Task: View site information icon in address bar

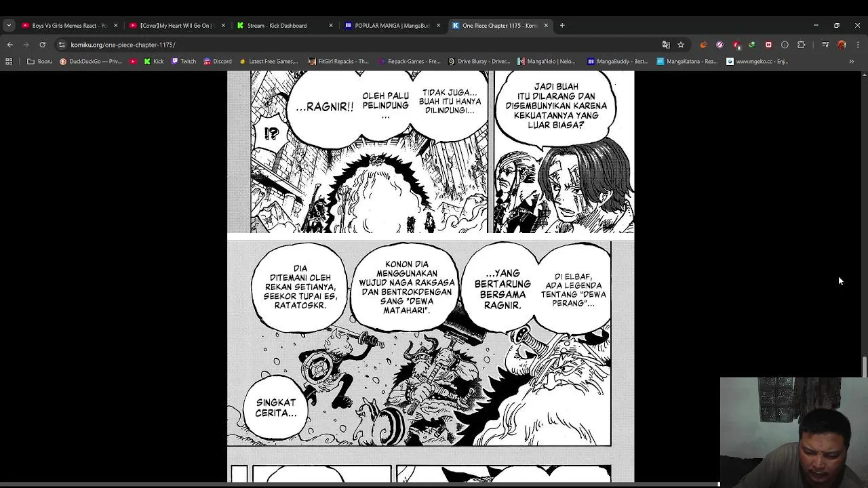Action: pyautogui.click(x=62, y=45)
